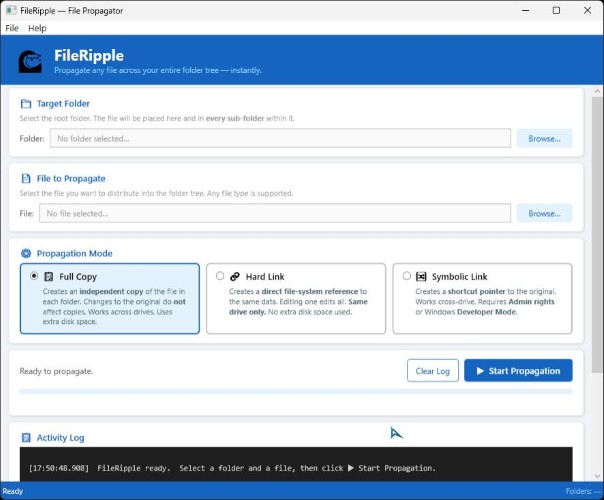Click the 'Target Folder' heading
The image size is (604, 500).
pyautogui.click(x=63, y=104)
